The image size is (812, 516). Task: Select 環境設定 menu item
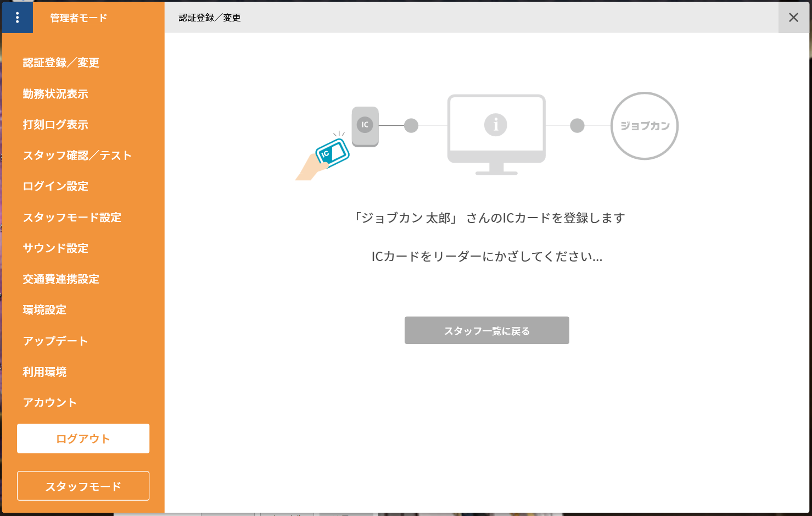coord(44,310)
